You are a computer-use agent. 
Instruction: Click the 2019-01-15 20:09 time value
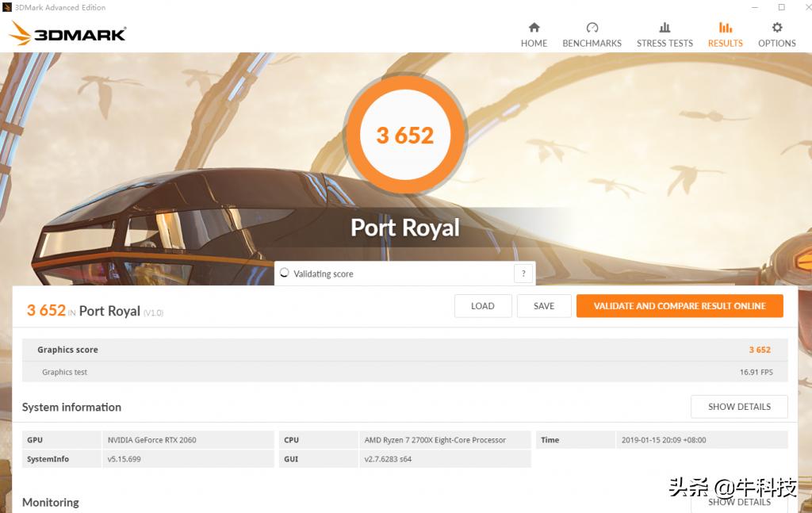(x=664, y=440)
